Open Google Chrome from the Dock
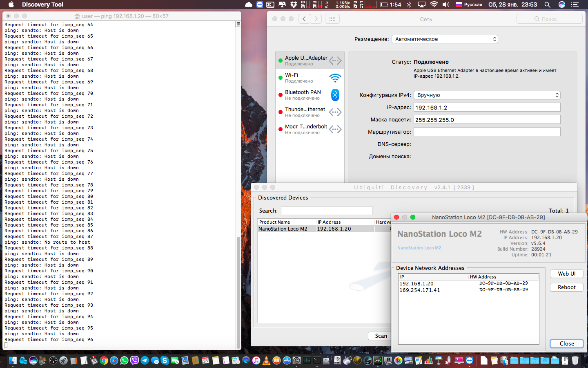This screenshot has width=588, height=368. point(104,360)
